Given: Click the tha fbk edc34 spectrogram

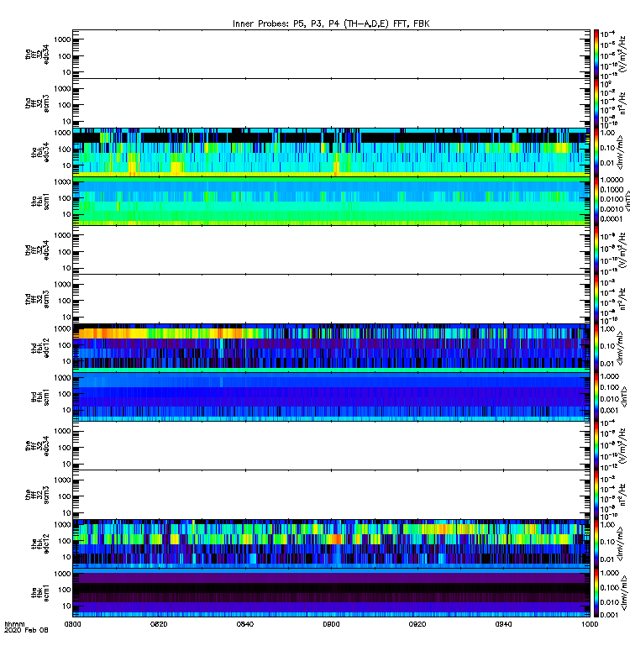Looking at the screenshot, I should coord(331,152).
